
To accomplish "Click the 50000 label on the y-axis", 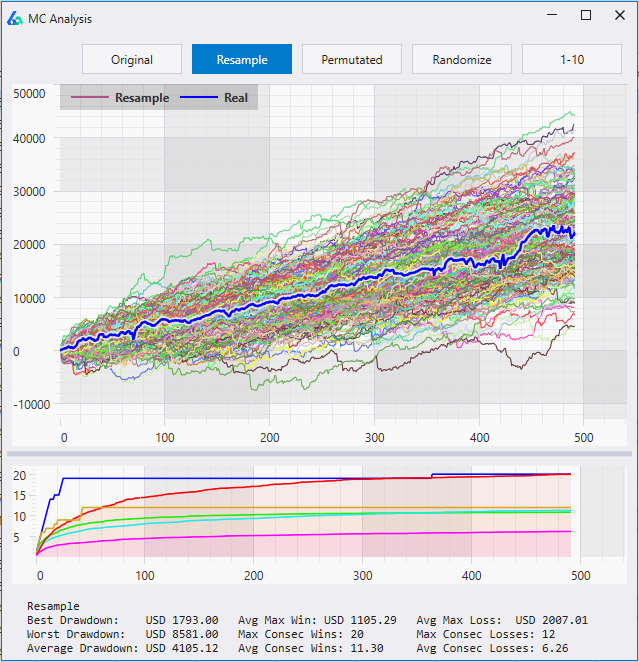I will 30,93.
